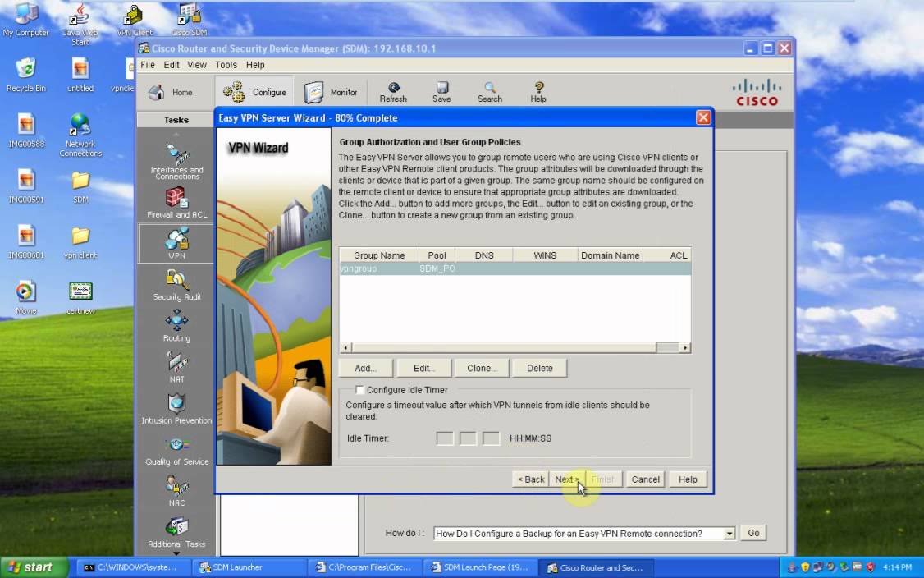Select the Java Web Start desktop icon
This screenshot has height=578, width=924.
(80, 24)
